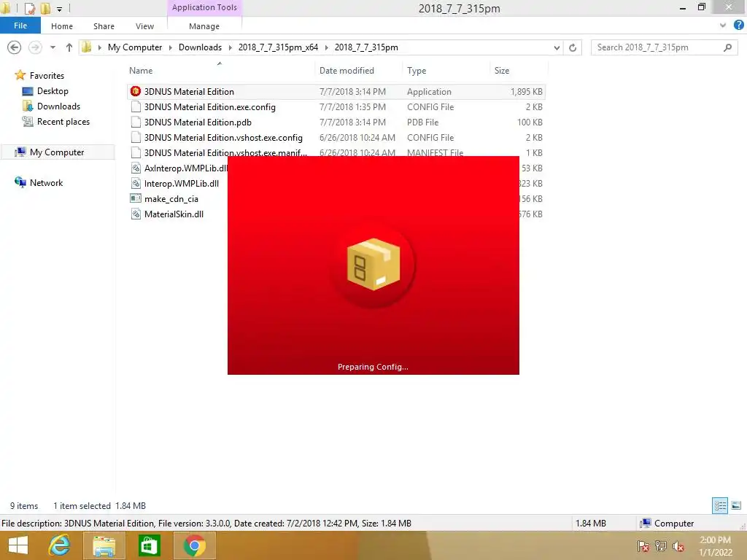
Task: Open the address bar history dropdown
Action: pyautogui.click(x=557, y=47)
